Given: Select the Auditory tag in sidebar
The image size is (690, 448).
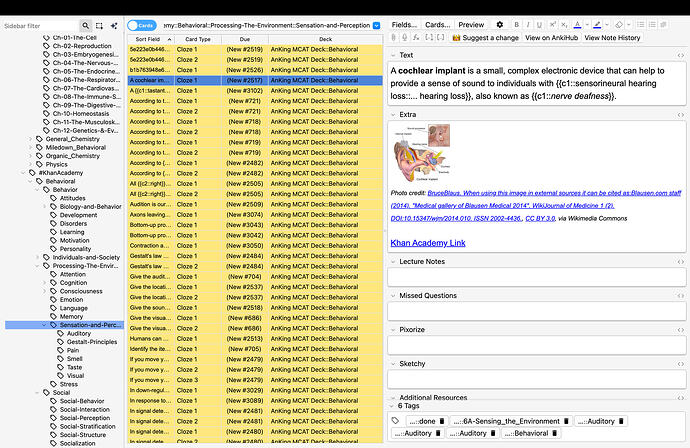Looking at the screenshot, I should click(79, 334).
